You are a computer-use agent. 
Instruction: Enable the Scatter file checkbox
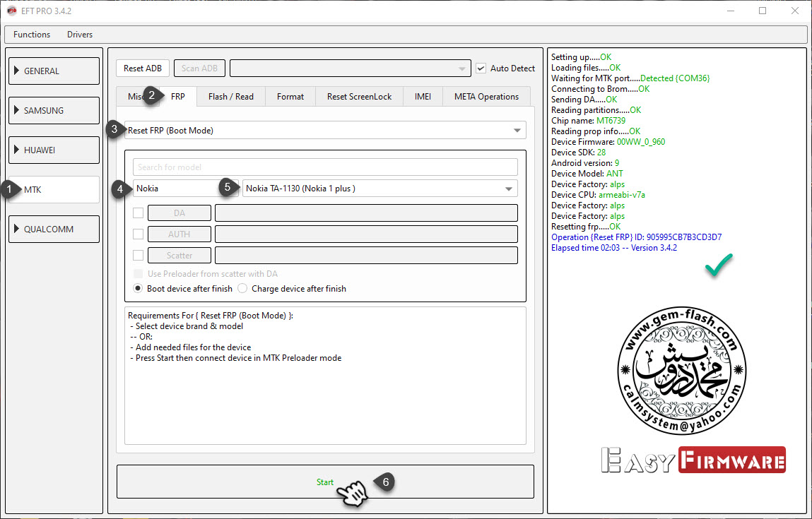coord(139,255)
